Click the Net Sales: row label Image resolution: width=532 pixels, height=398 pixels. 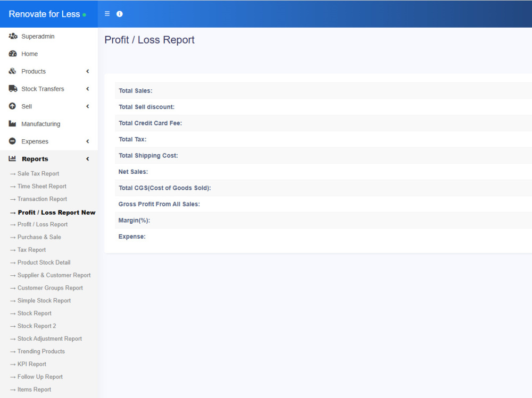(x=133, y=172)
